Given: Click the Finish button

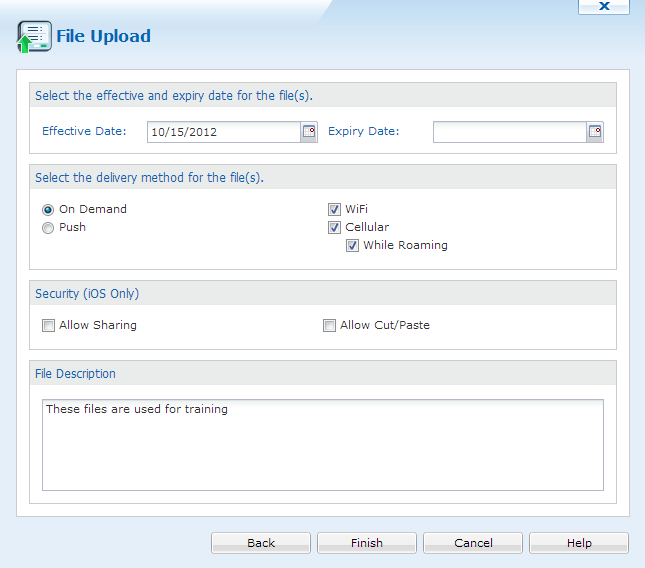Looking at the screenshot, I should pyautogui.click(x=367, y=543).
